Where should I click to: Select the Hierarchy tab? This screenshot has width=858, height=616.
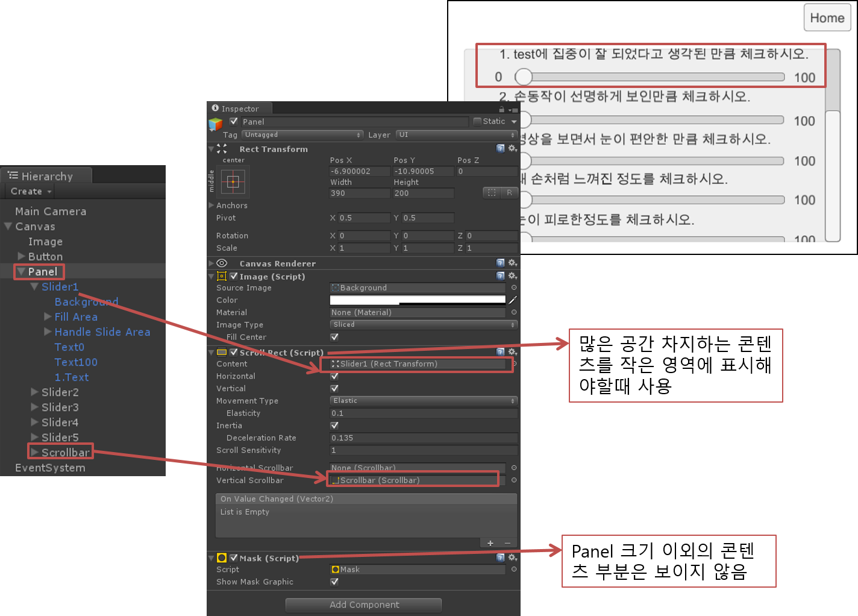tap(46, 175)
